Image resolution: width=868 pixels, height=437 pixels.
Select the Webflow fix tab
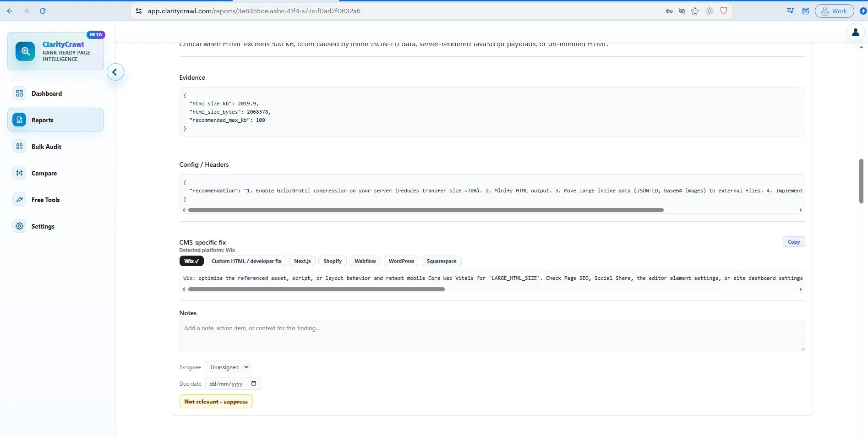365,261
